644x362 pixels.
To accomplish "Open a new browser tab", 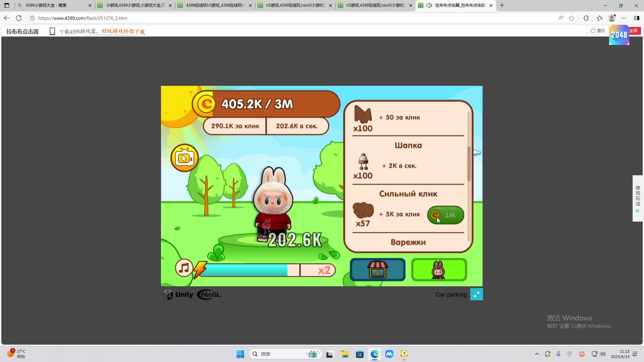I will pyautogui.click(x=502, y=5).
